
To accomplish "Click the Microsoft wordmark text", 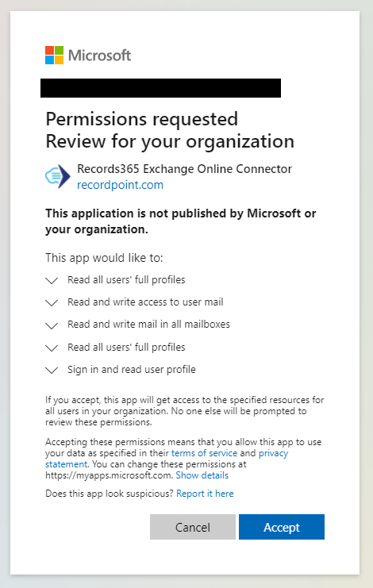I will point(100,56).
